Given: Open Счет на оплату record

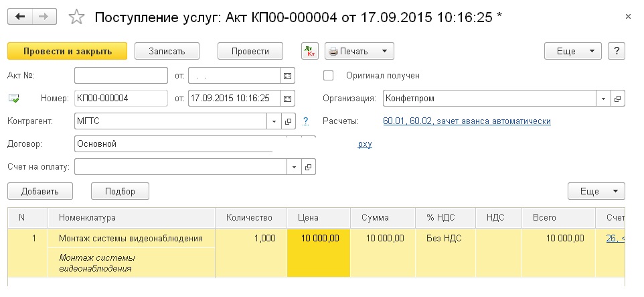Looking at the screenshot, I should click(x=309, y=167).
